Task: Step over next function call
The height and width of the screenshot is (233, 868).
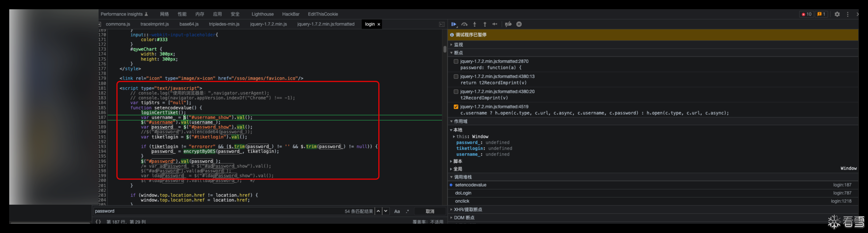Action: (x=464, y=24)
